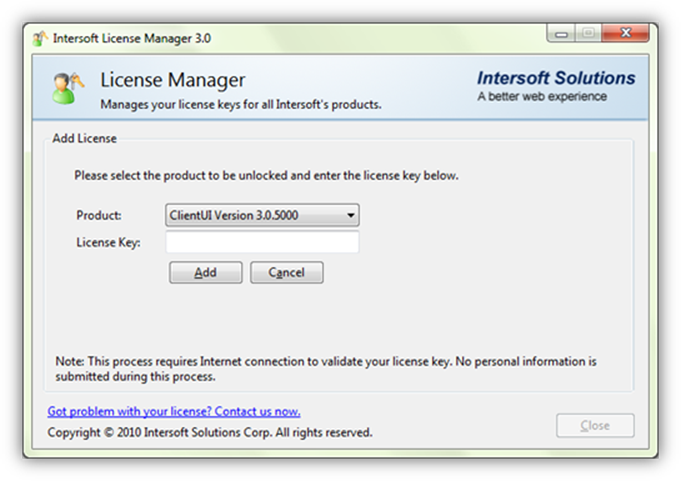This screenshot has width=681, height=481.
Task: Click the 'License Key:' label
Action: click(x=108, y=242)
